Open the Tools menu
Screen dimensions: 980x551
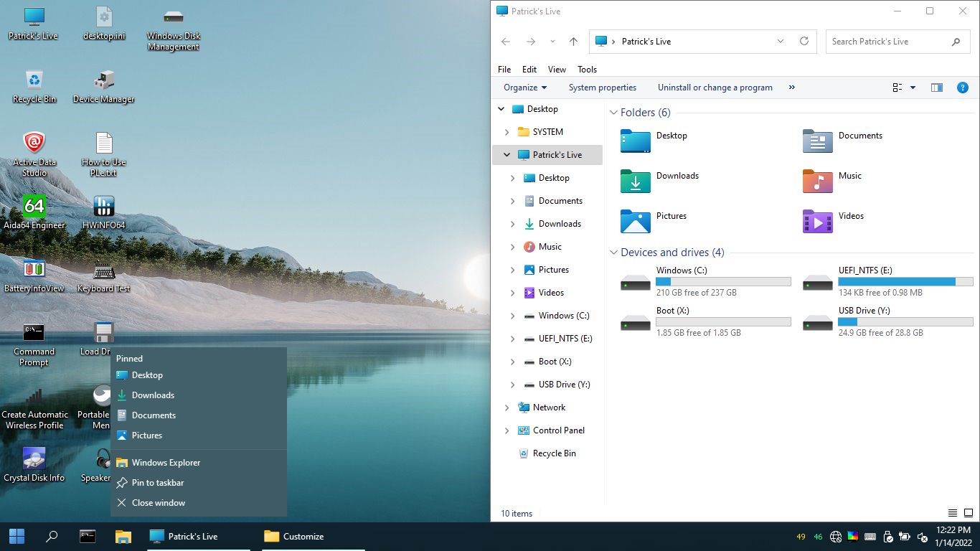pyautogui.click(x=587, y=70)
